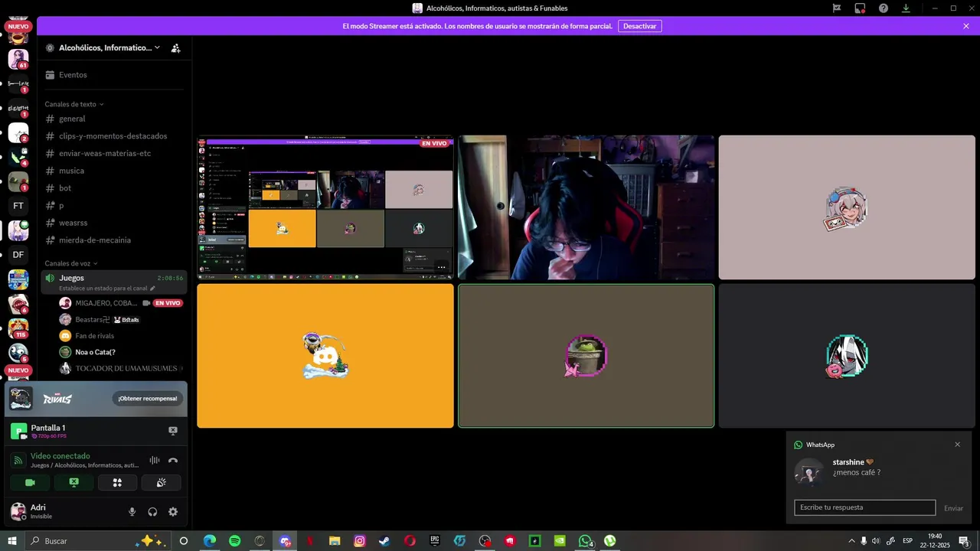The height and width of the screenshot is (551, 980).
Task: Select user TOCADOR DE UMAMUSUMES in voice list
Action: [x=121, y=369]
